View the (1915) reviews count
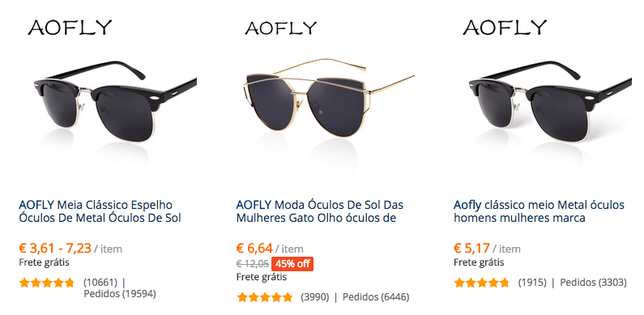 [532, 283]
